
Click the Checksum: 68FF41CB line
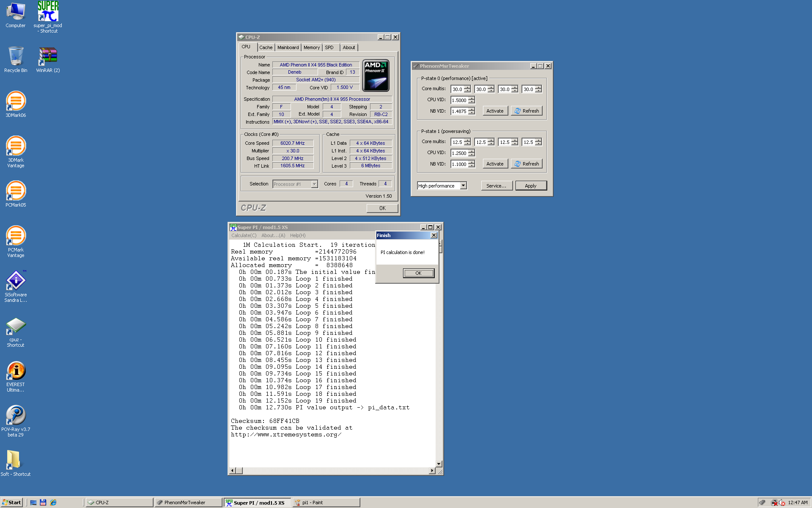tap(265, 421)
